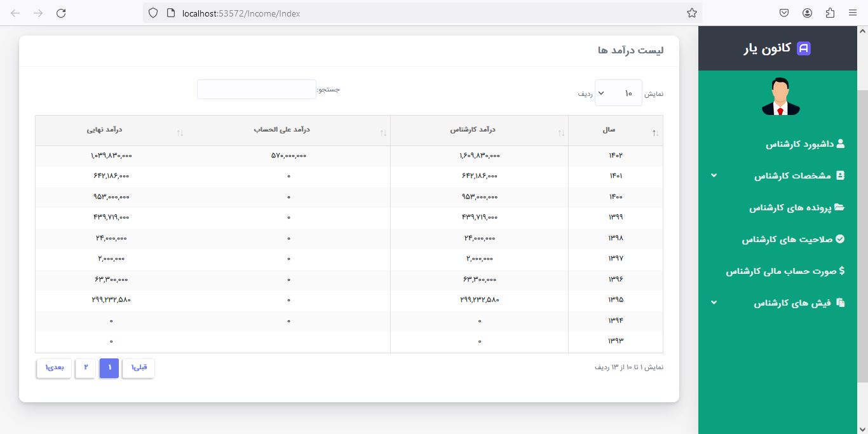Click the Kanoon Yar logo icon
The width and height of the screenshot is (868, 434).
(803, 48)
